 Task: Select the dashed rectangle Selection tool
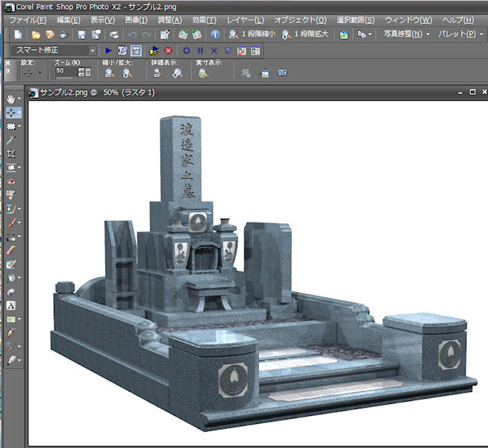11,126
